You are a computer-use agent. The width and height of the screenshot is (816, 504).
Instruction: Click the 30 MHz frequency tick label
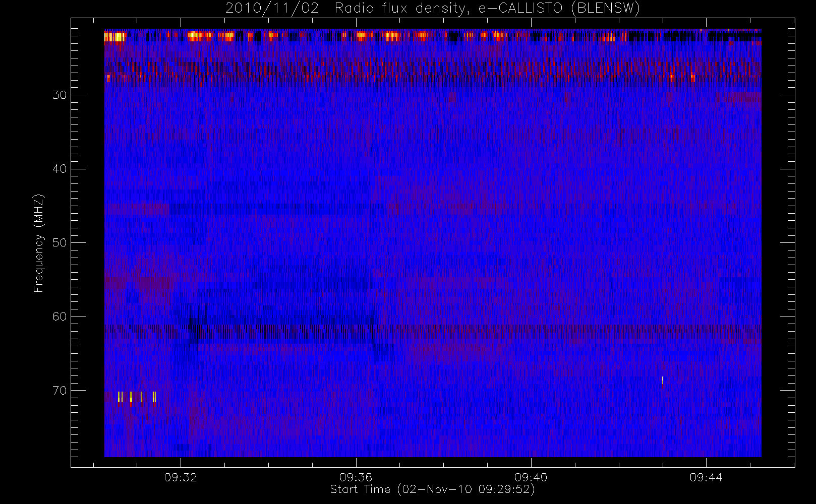pos(60,95)
